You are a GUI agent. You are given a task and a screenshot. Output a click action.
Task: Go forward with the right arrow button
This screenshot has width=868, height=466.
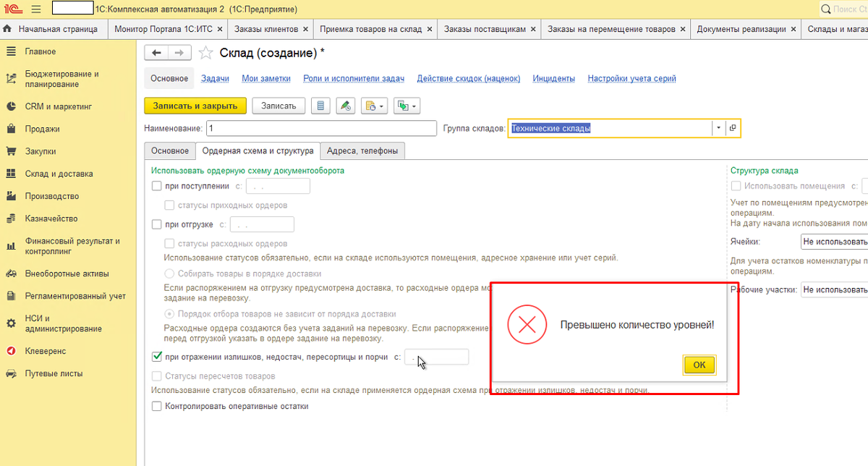(180, 53)
